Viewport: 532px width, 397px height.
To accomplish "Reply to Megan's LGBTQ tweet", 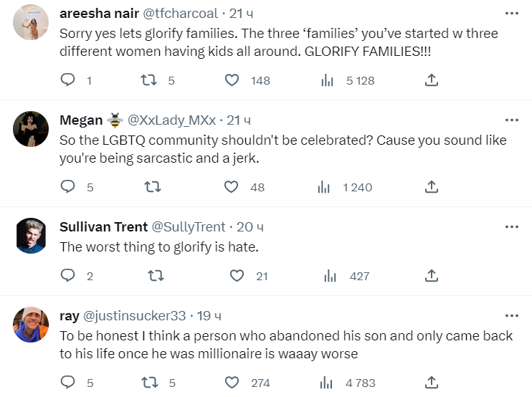I will pyautogui.click(x=68, y=187).
